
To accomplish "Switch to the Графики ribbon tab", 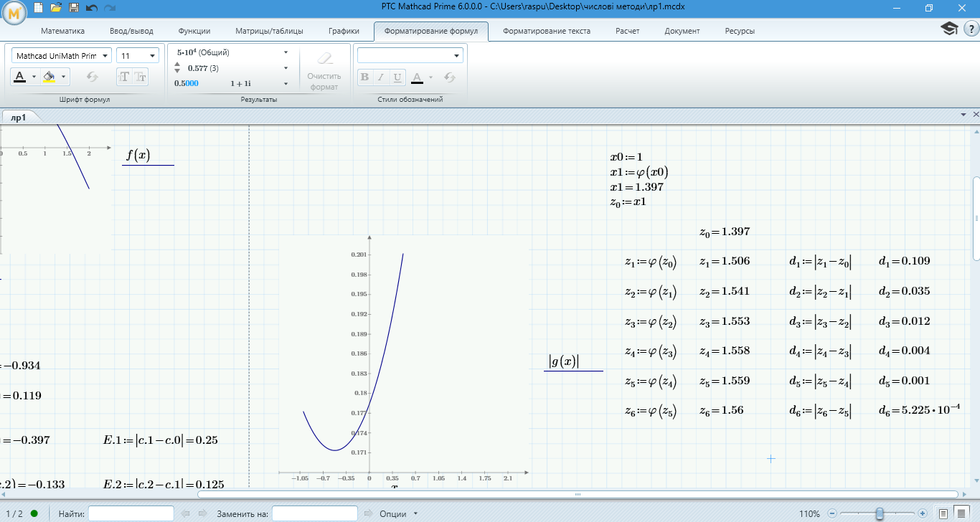I will (x=344, y=31).
